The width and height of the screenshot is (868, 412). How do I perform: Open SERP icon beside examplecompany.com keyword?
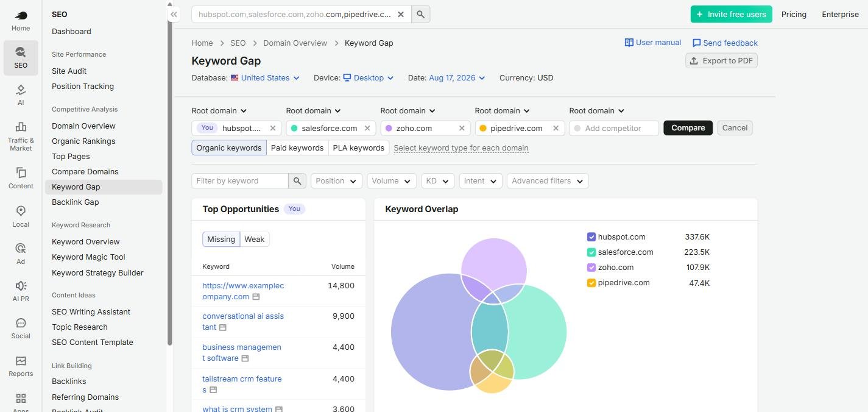(x=256, y=297)
